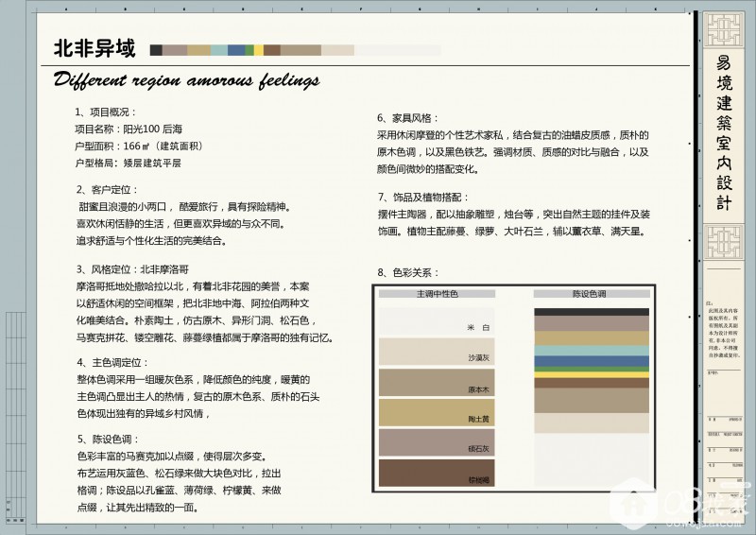Click the 'Different region amorous feelings' subtitle
This screenshot has height=535, width=756.
pos(186,79)
